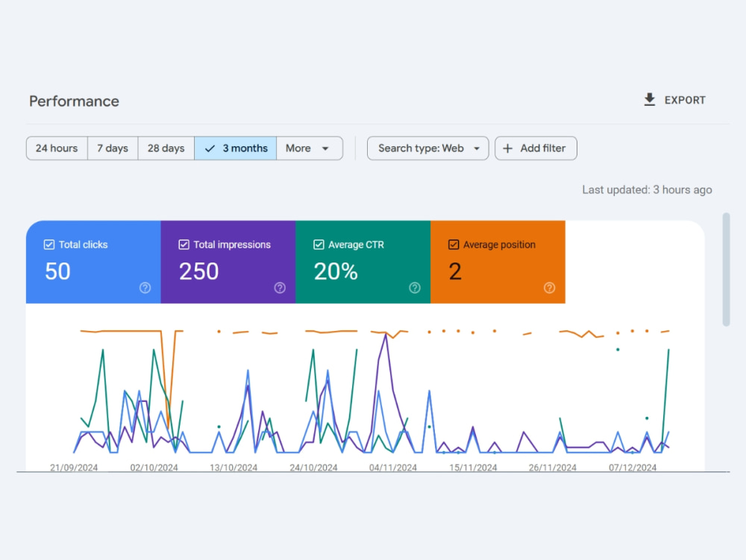
Task: Open help icon on Total impressions card
Action: 280,288
